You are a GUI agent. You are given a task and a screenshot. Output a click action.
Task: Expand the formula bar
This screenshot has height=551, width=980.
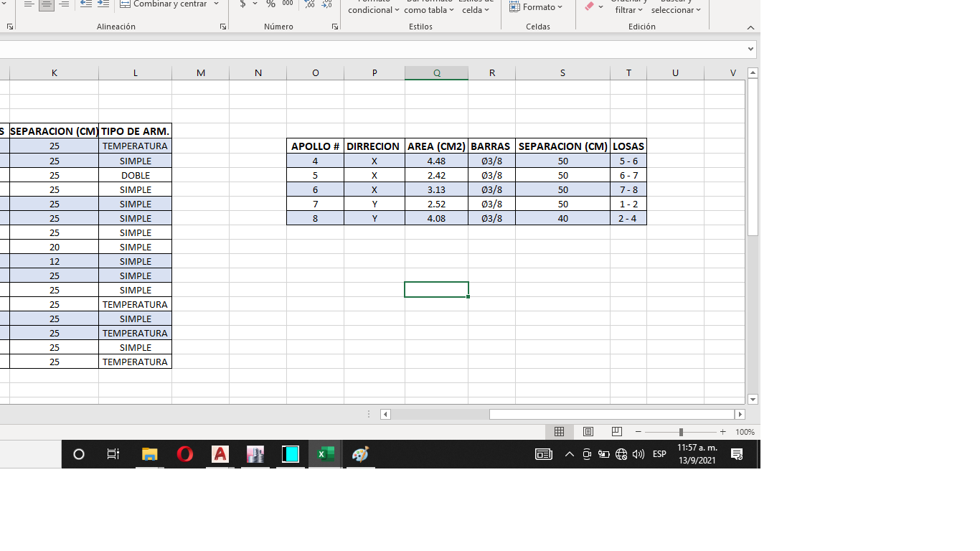(751, 49)
